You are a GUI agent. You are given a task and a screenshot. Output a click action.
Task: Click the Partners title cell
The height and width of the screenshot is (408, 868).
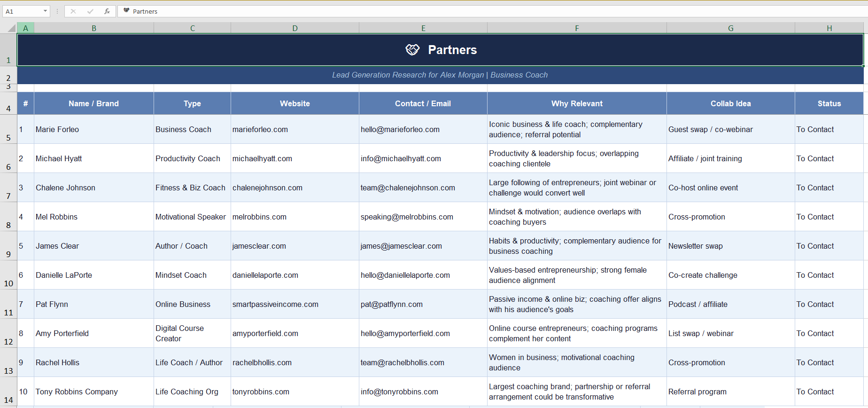tap(441, 50)
